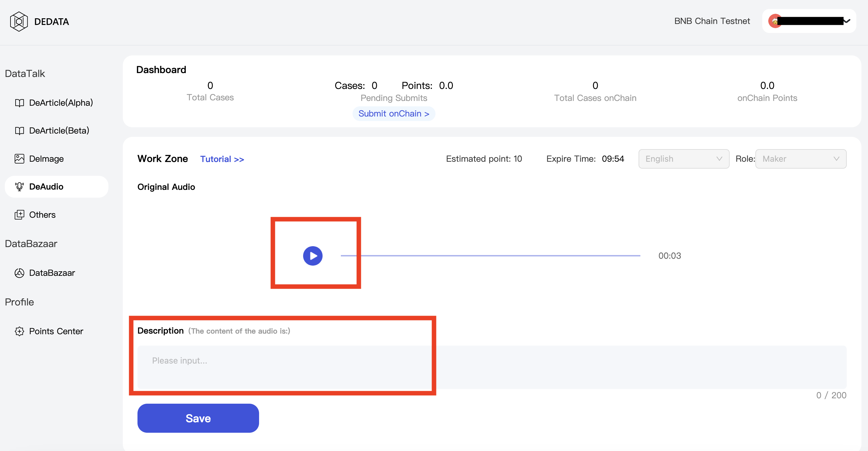
Task: Click the Work Zone heading
Action: coord(163,159)
